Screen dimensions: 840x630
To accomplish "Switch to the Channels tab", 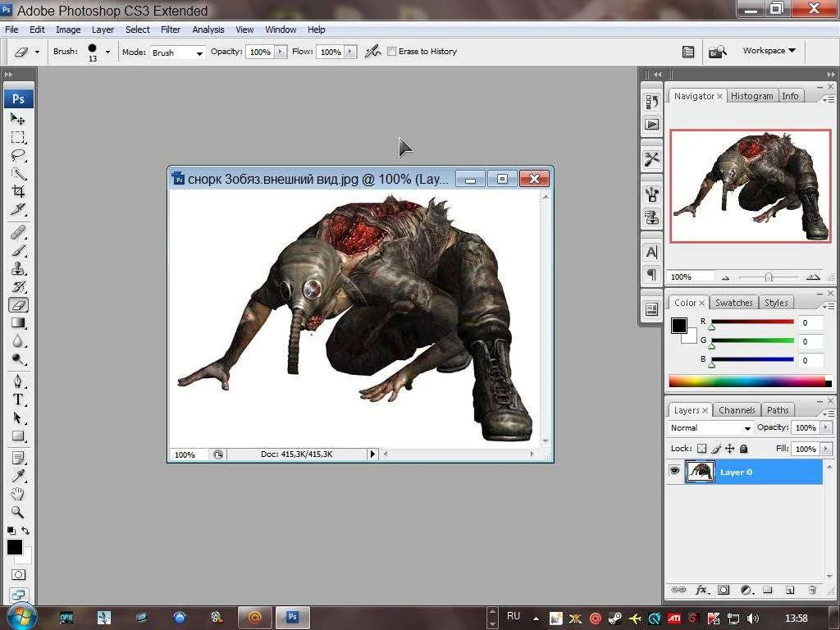I will pyautogui.click(x=736, y=410).
